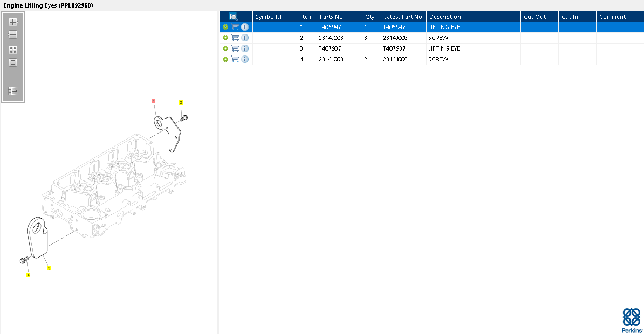The height and width of the screenshot is (334, 644).
Task: Click LIFTING EYE description in item 3 row
Action: pyautogui.click(x=444, y=48)
